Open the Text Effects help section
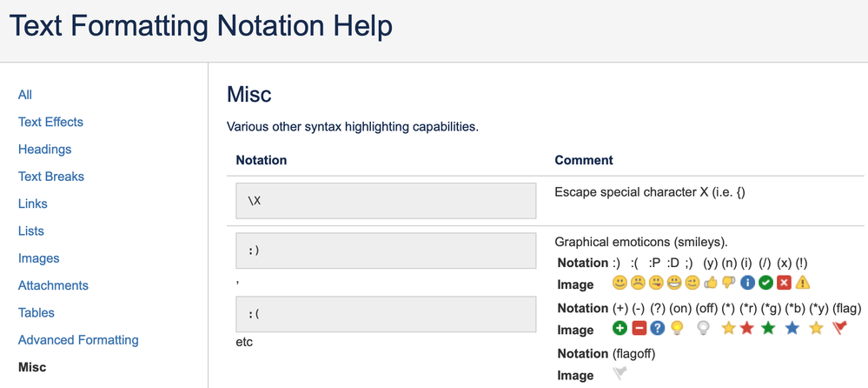The image size is (868, 388). [x=50, y=122]
